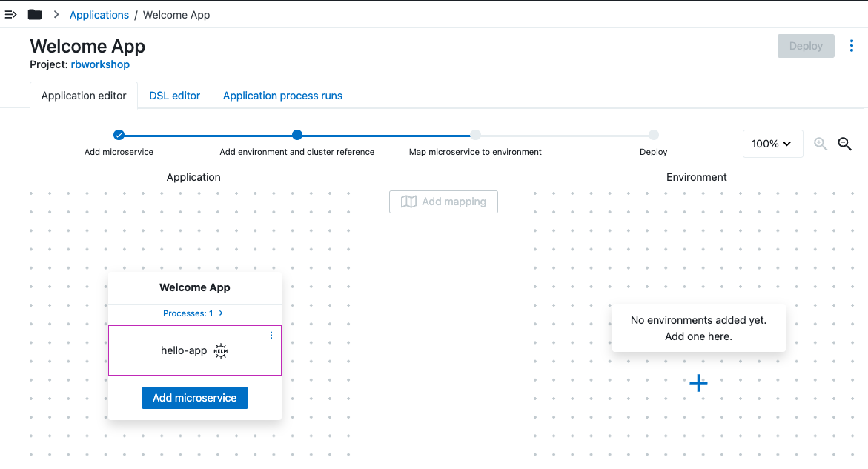Select the Application editor tab
This screenshot has height=469, width=868.
(84, 95)
